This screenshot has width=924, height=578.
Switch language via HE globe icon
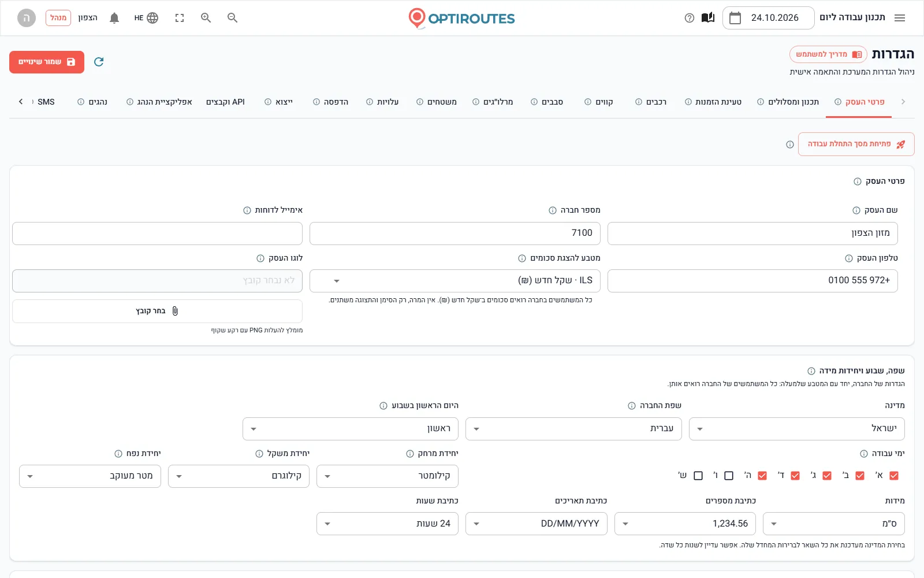(147, 18)
